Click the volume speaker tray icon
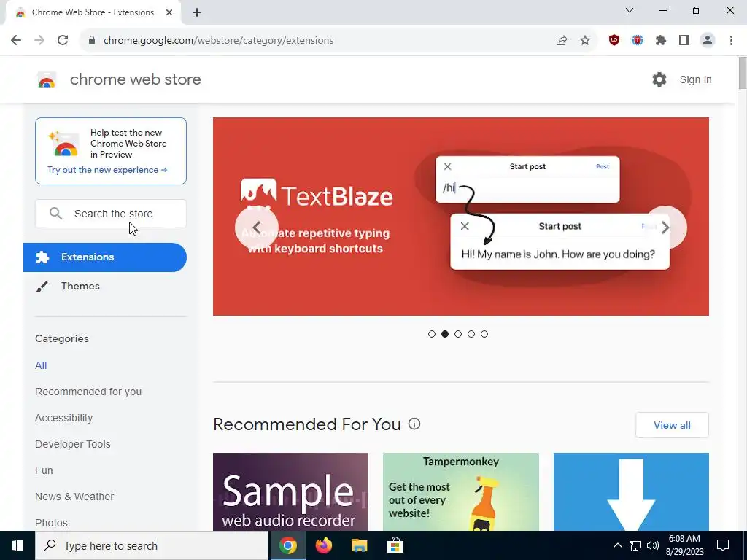The image size is (747, 560). point(653,545)
